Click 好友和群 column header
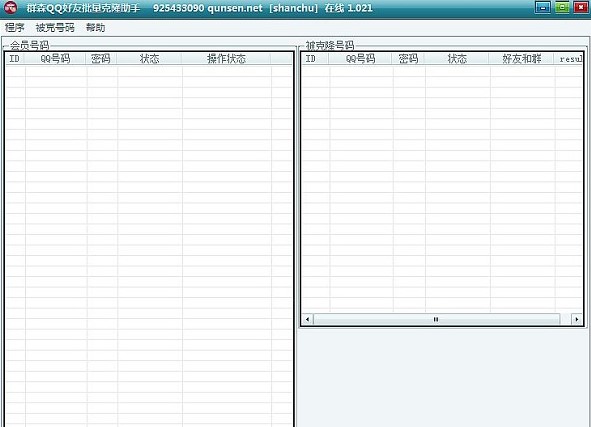 (522, 58)
